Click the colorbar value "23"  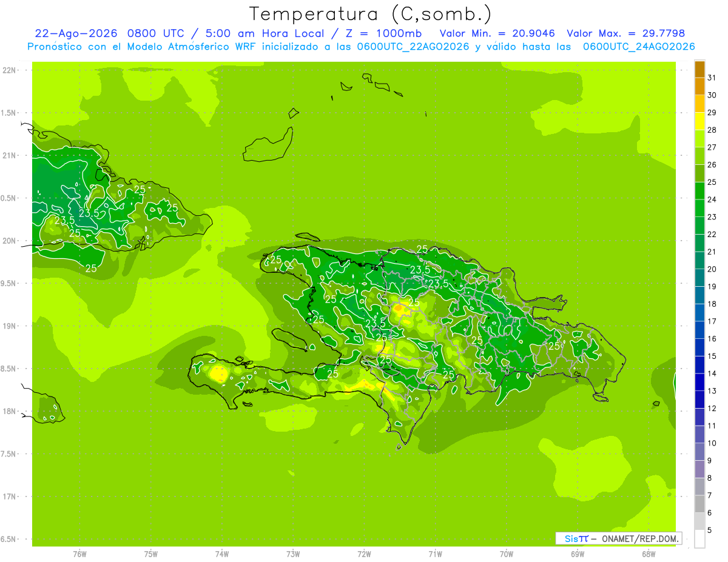pos(712,217)
